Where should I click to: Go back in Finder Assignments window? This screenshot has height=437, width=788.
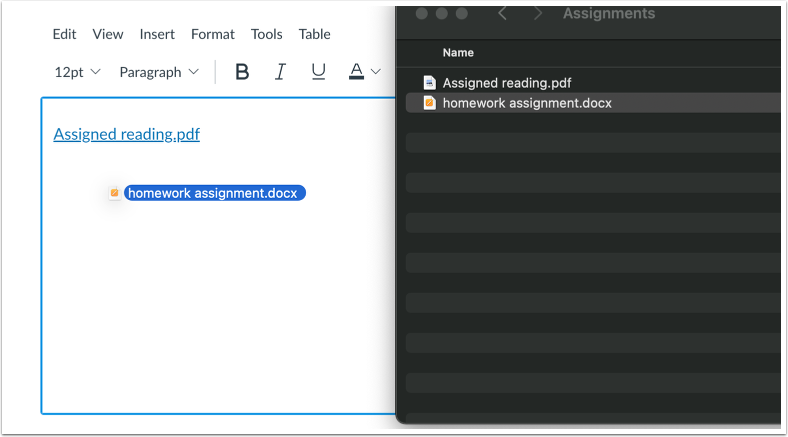[x=502, y=14]
